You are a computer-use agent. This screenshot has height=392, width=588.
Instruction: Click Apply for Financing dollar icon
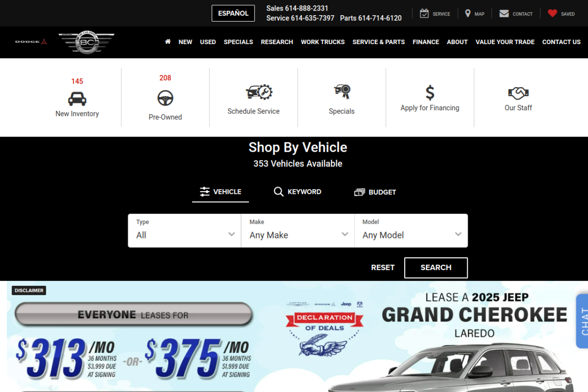430,93
